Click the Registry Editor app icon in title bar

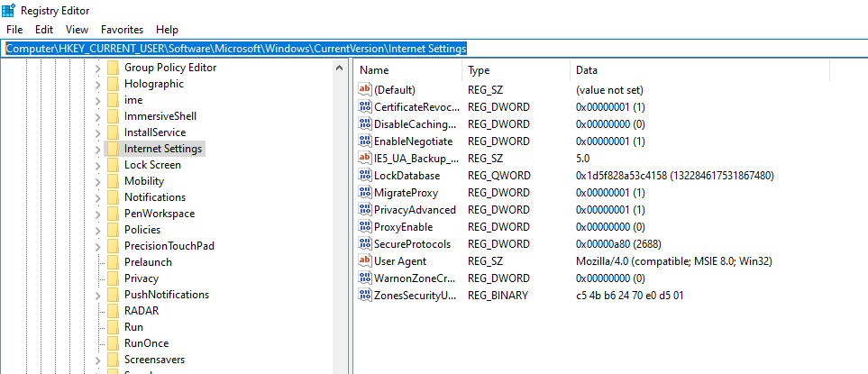click(9, 10)
